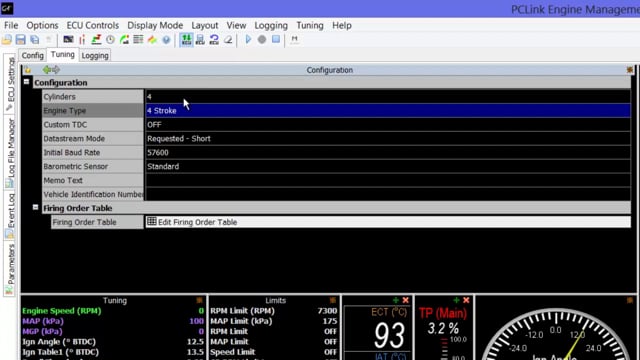Click the green plus on ECT gauge
The width and height of the screenshot is (640, 360).
(396, 300)
